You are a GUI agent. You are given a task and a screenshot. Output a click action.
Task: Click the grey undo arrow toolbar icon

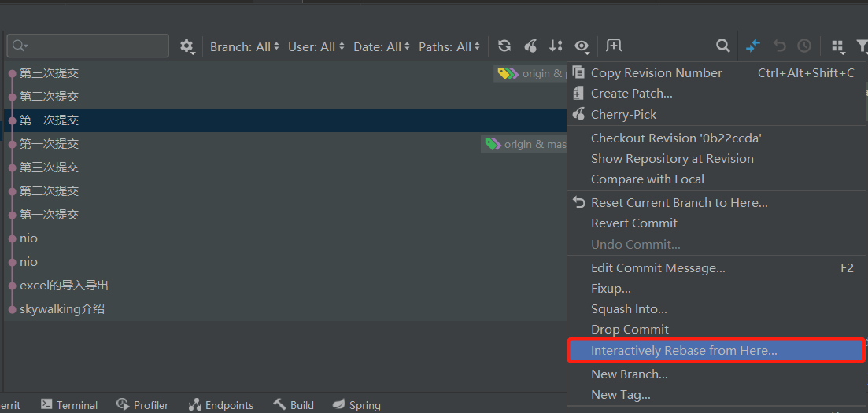pos(780,46)
